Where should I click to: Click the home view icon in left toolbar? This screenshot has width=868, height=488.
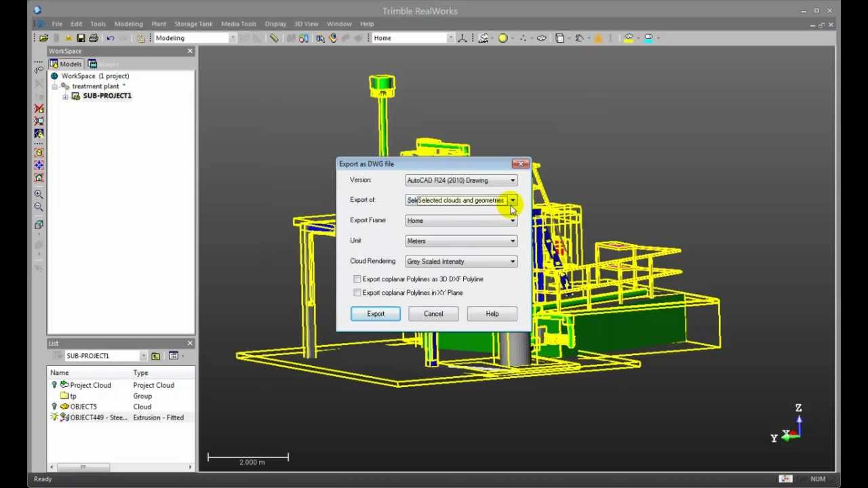tap(39, 178)
